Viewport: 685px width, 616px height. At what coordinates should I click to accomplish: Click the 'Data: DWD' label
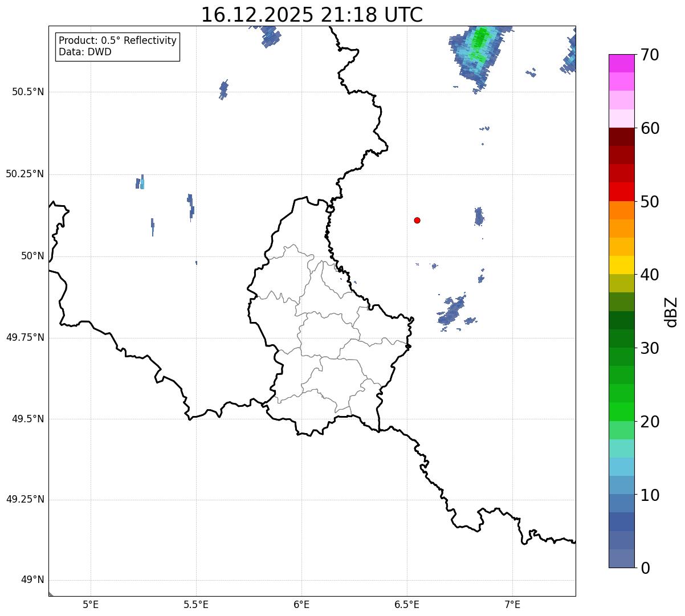coord(85,52)
